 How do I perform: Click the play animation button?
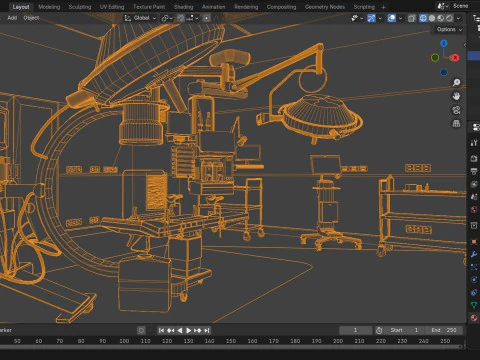188,330
